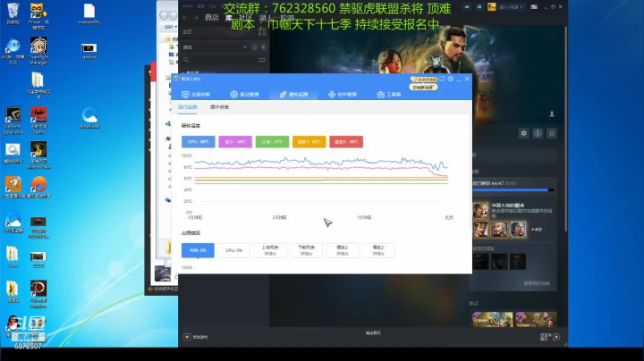
Task: Click the Steam library search field
Action: point(218,60)
